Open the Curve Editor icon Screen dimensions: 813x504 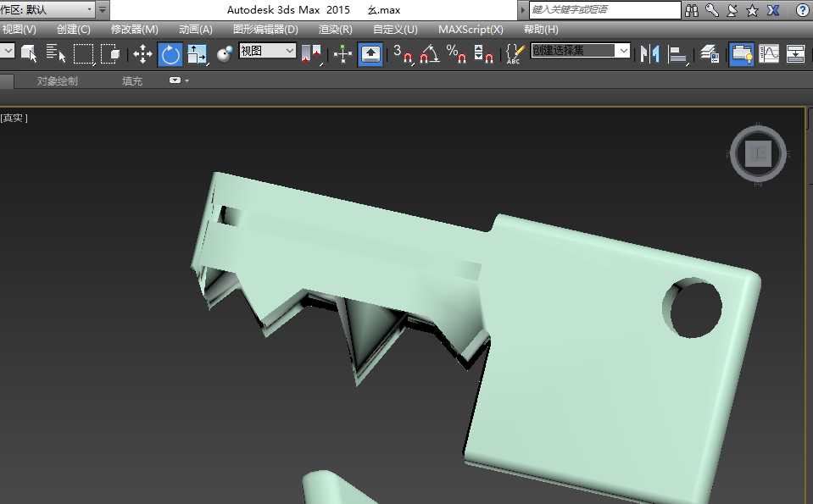coord(769,55)
